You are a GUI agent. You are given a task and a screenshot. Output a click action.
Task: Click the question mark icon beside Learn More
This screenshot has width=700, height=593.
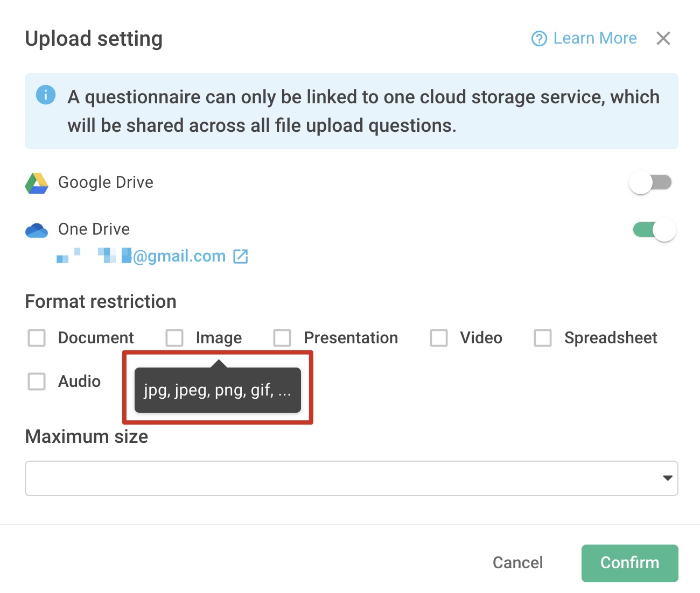[x=538, y=38]
